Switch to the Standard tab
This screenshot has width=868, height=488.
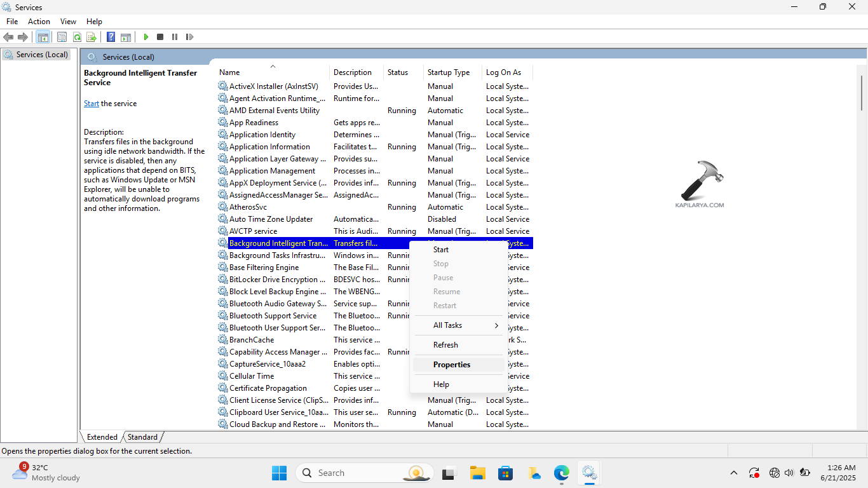[x=142, y=437]
